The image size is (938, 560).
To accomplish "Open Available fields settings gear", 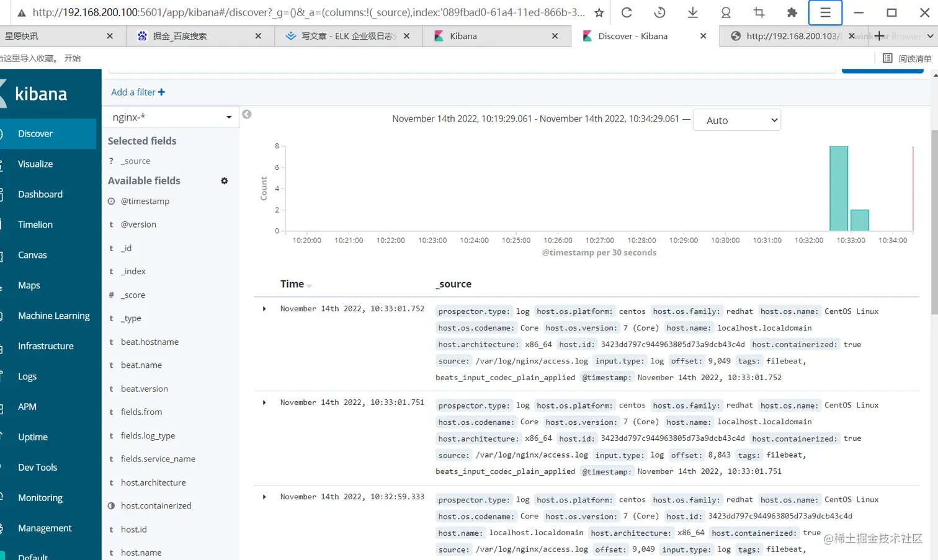I will pyautogui.click(x=225, y=181).
